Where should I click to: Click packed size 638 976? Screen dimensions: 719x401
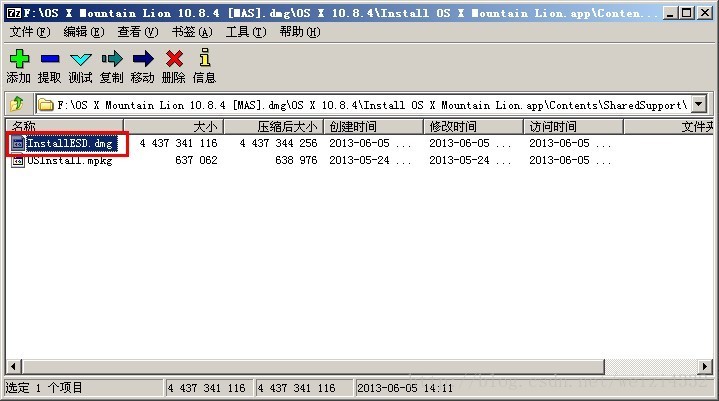tap(296, 160)
